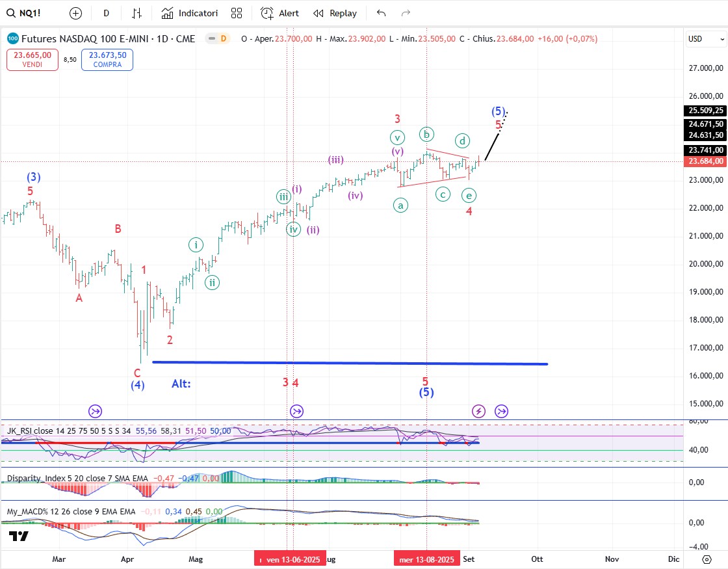The image size is (728, 569).
Task: Select the red C wave label
Action: (x=137, y=373)
